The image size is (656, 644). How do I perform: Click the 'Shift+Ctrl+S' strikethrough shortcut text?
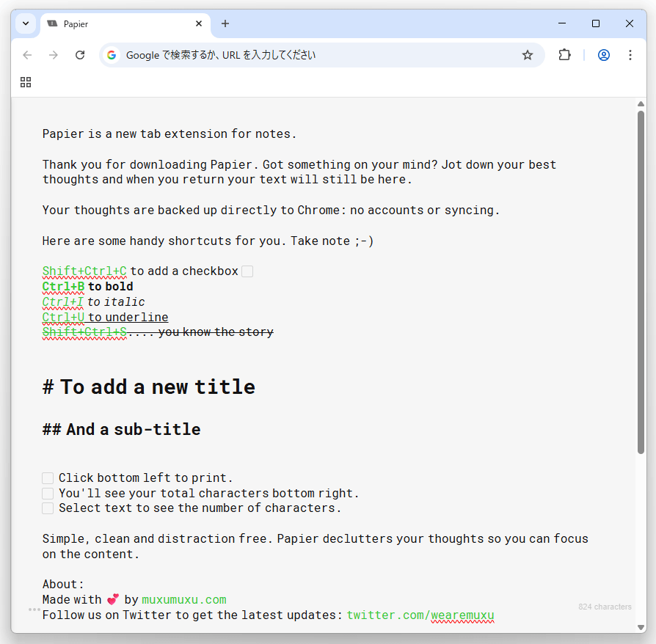pos(84,332)
